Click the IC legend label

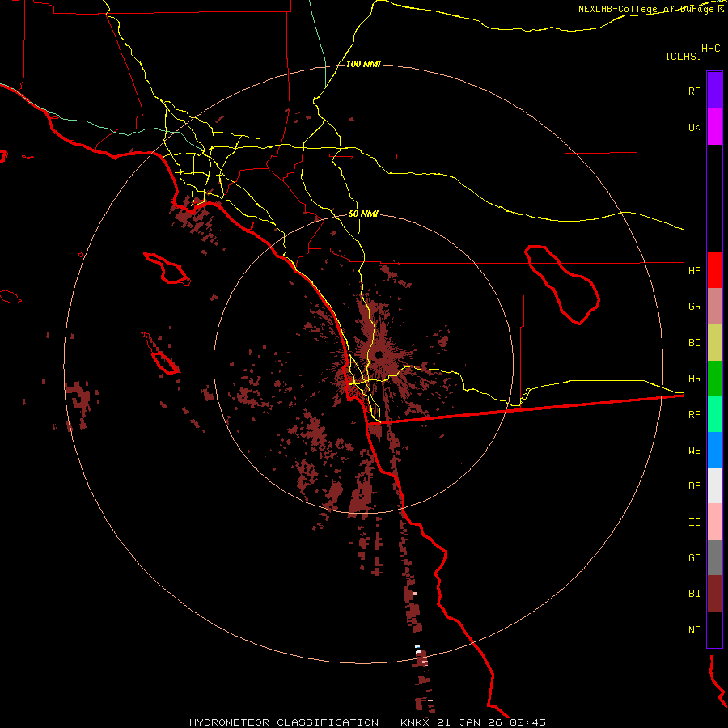pos(694,523)
